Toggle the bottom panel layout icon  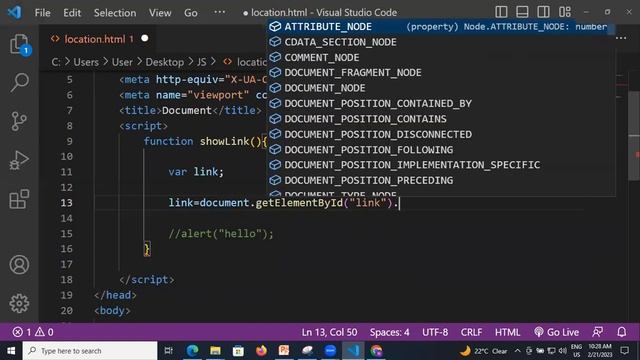click(522, 12)
